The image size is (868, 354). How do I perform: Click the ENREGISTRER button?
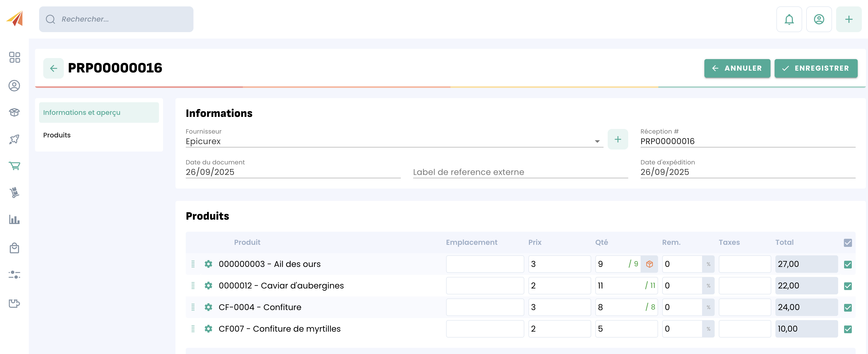(x=816, y=68)
